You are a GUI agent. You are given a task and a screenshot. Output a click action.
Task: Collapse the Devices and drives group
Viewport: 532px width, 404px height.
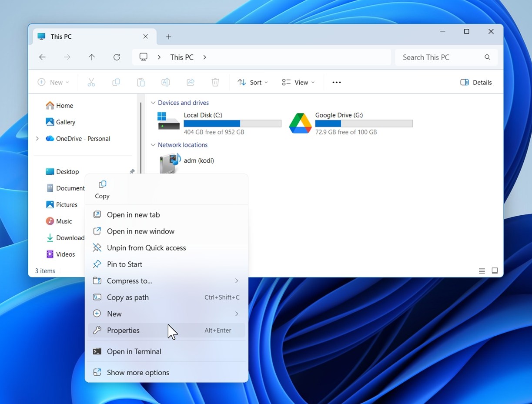click(153, 103)
